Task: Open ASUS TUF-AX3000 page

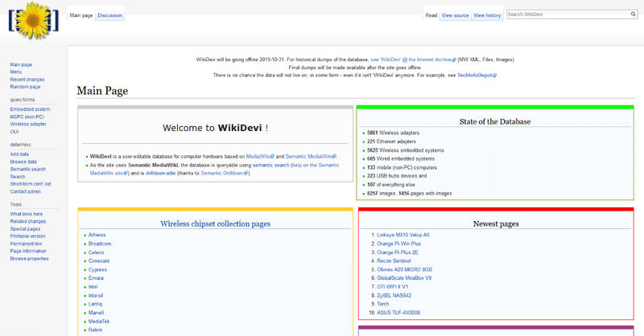Action: point(398,313)
